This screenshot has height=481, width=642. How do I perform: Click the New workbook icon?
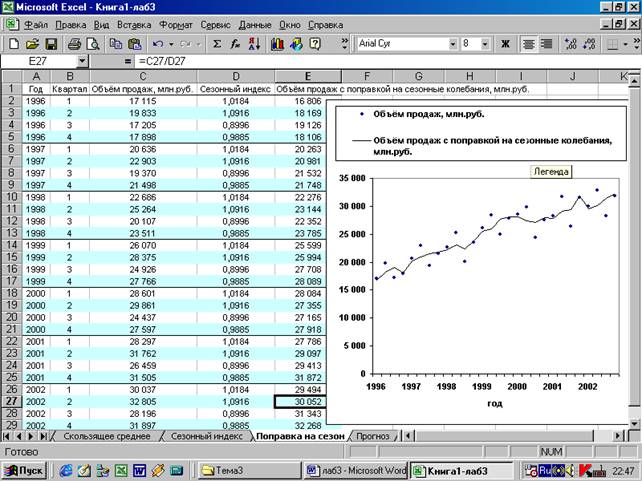pyautogui.click(x=14, y=44)
